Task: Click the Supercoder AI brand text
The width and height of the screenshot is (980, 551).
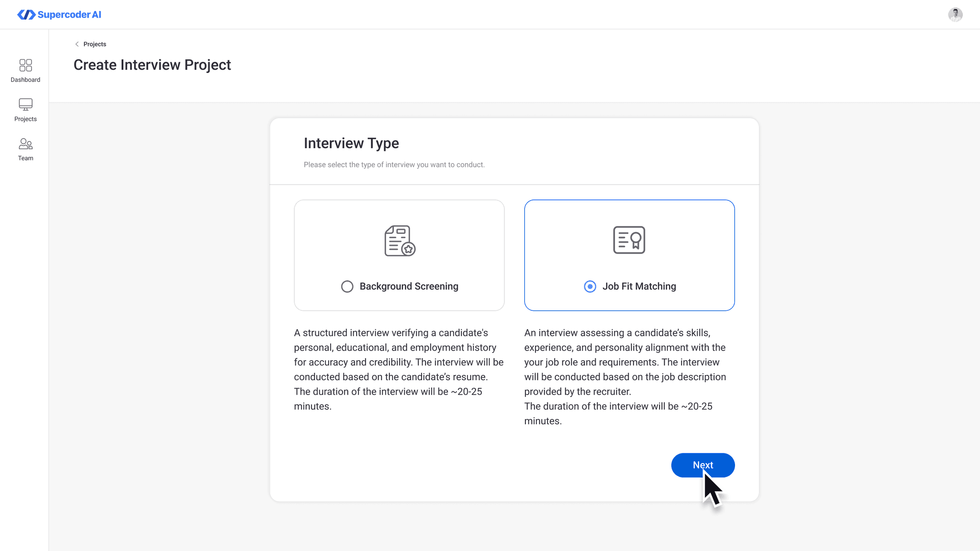Action: point(69,15)
